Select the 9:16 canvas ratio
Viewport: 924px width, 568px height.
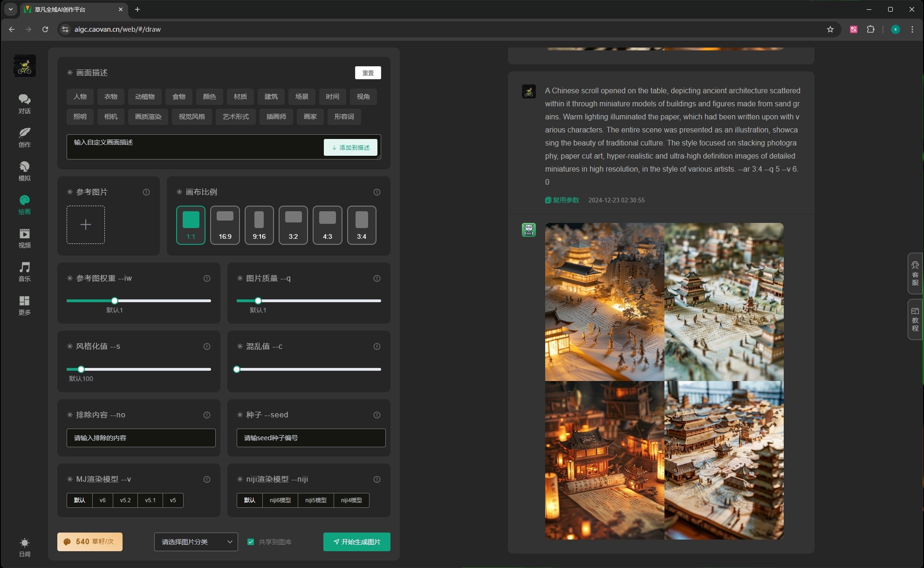pos(259,225)
